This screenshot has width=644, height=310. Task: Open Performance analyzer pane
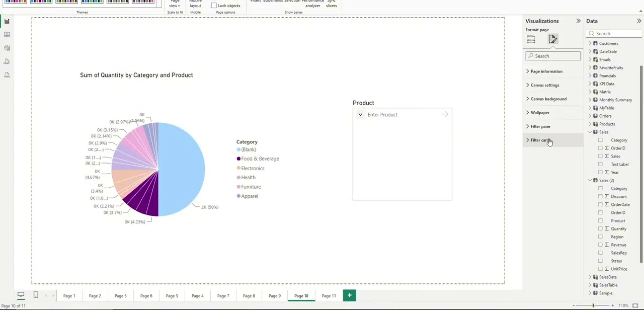coord(312,3)
